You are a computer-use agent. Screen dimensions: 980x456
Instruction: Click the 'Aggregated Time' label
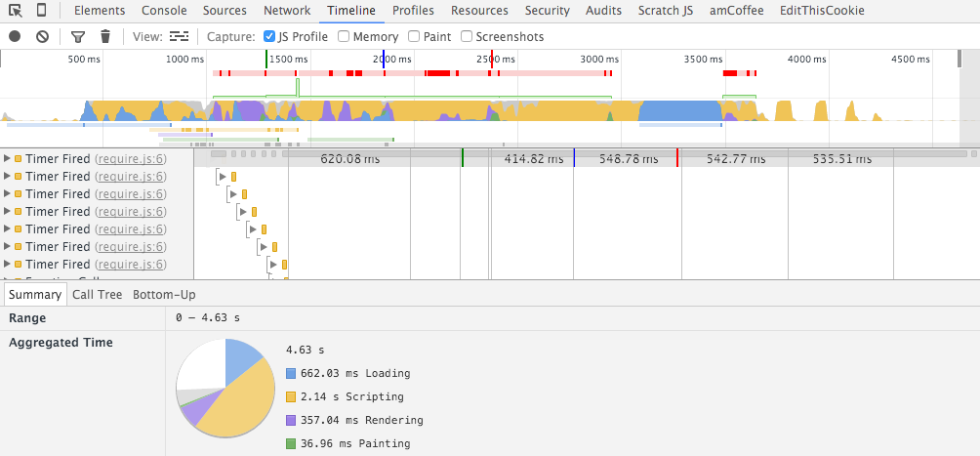point(61,342)
